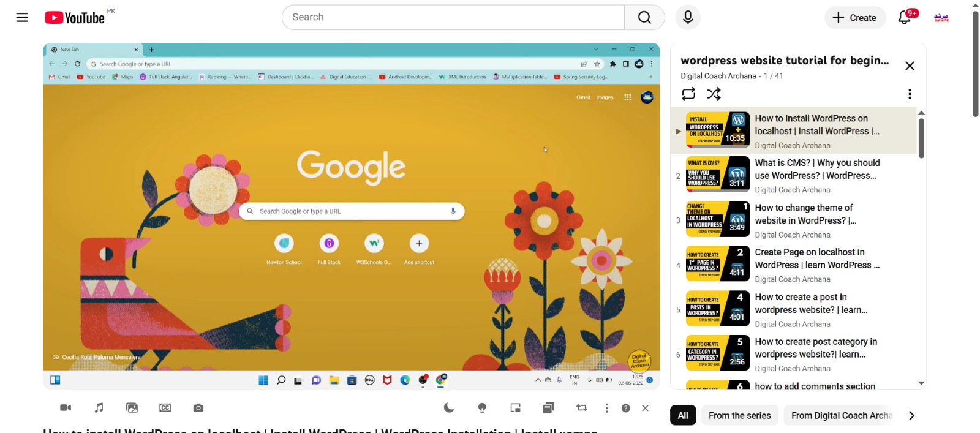Start voice search with the microphone icon
The image size is (980, 433).
pyautogui.click(x=688, y=17)
